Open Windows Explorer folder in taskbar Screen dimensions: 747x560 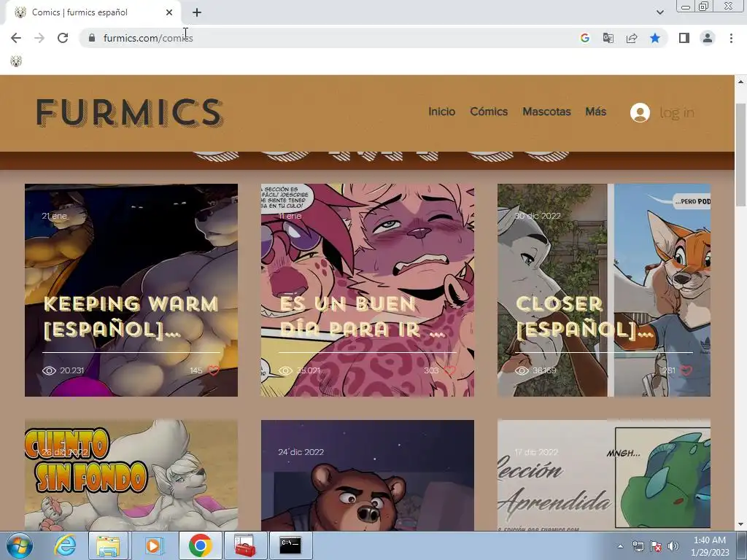[108, 545]
